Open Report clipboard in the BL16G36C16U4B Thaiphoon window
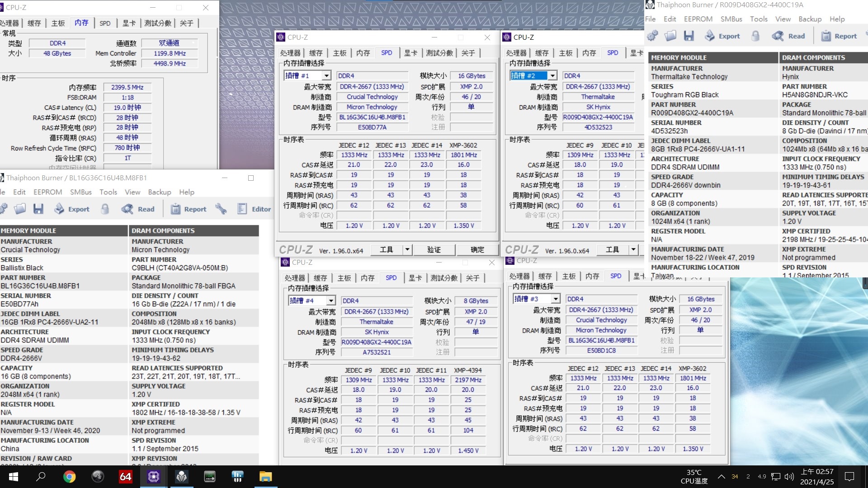The width and height of the screenshot is (868, 488). pyautogui.click(x=175, y=209)
